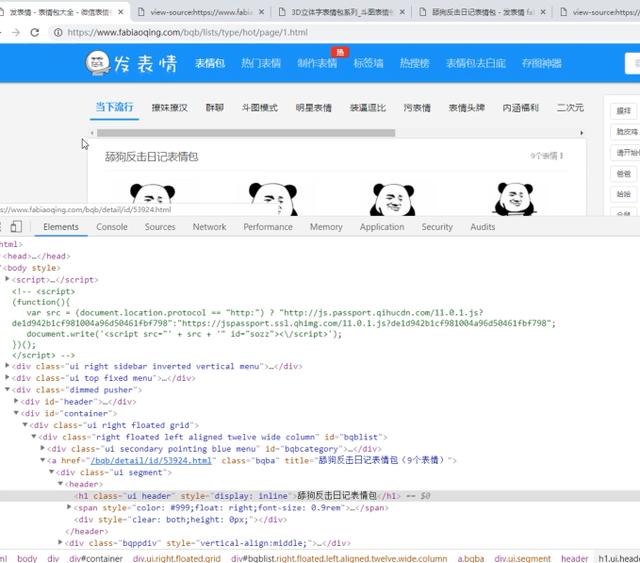Viewport: 640px width, 563px height.
Task: Switch to DevTools Console tab
Action: tap(112, 227)
